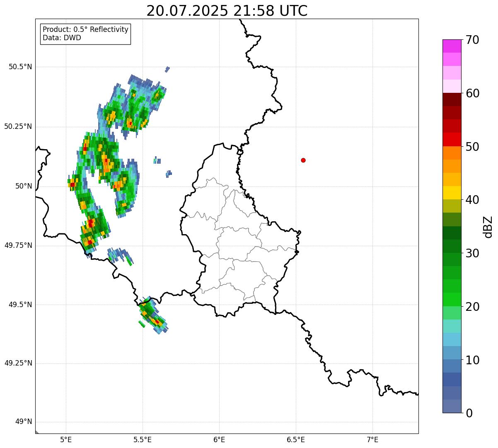This screenshot has width=498, height=448.
Task: Click the "50.25°N" latitude label
Action: coord(18,126)
